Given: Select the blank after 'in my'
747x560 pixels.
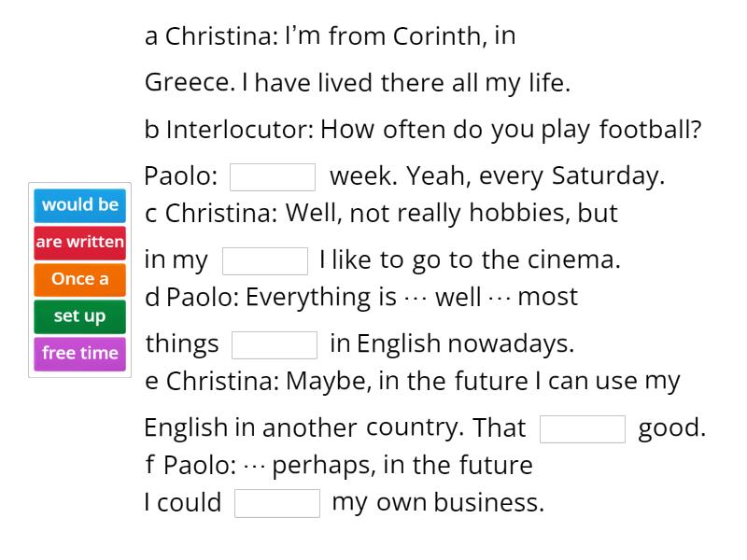Looking at the screenshot, I should 265,260.
